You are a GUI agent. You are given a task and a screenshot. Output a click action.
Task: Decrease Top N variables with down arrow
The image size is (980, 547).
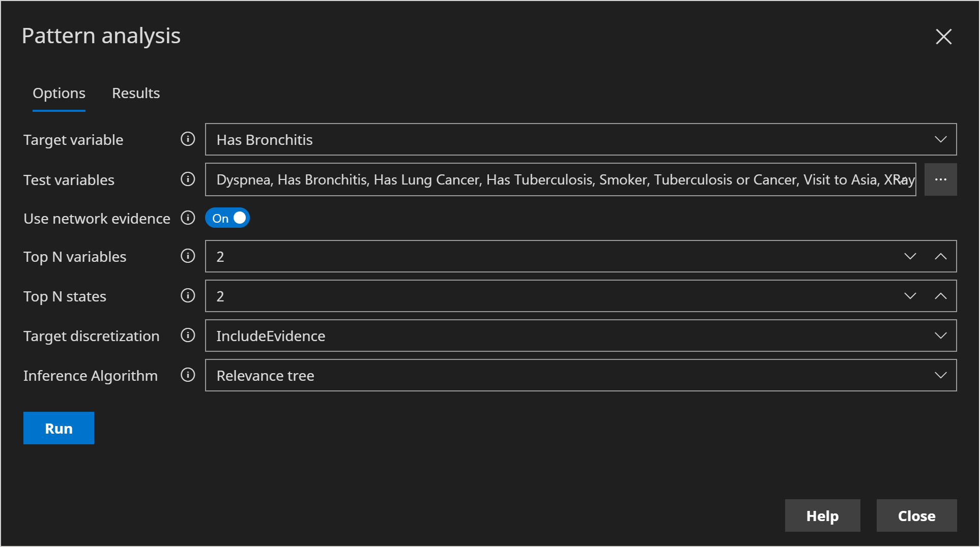(910, 256)
